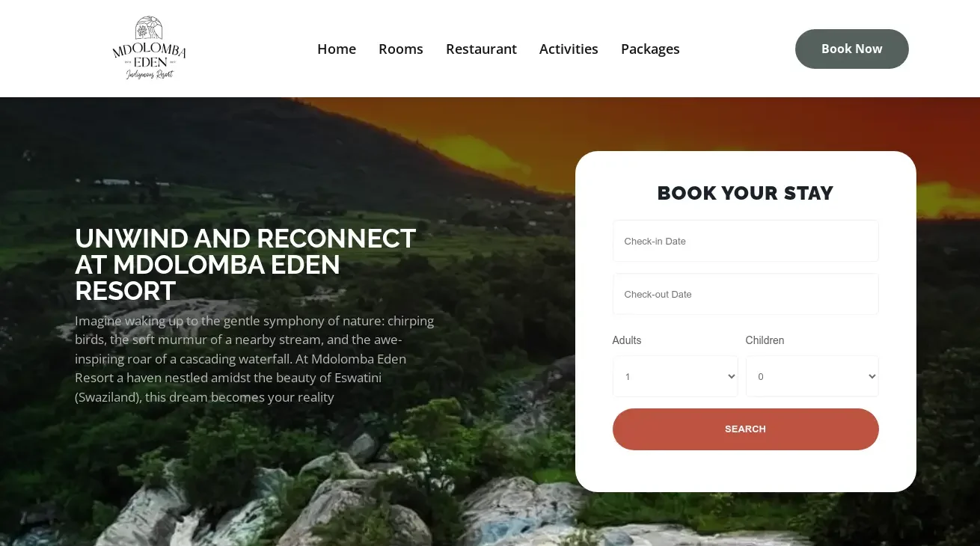Open the Home page

(x=337, y=49)
